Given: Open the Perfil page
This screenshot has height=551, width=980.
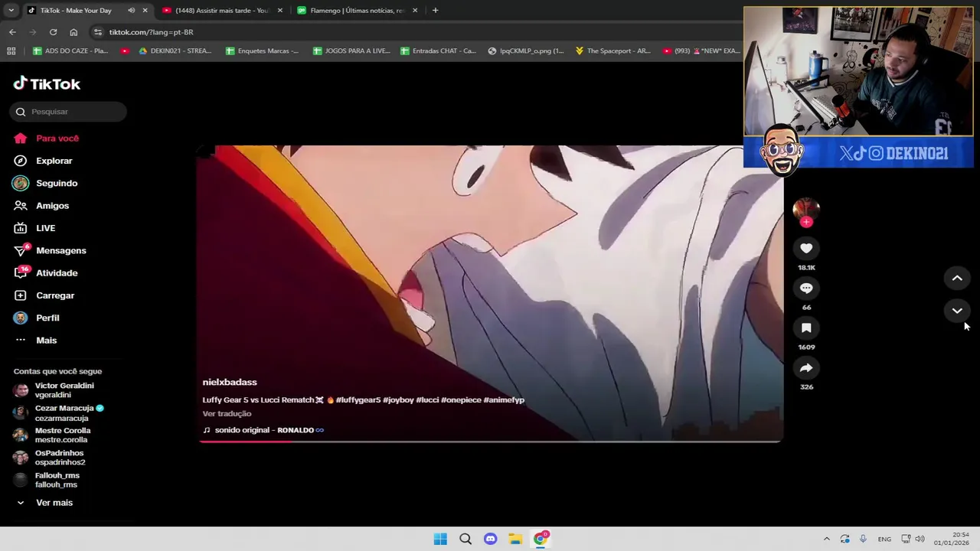Looking at the screenshot, I should [x=37, y=318].
